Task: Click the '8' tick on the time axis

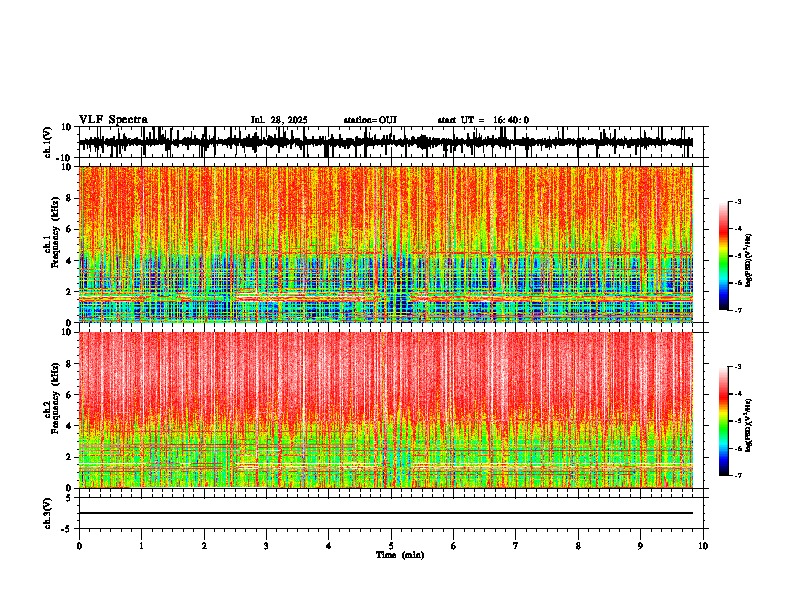Action: point(578,546)
